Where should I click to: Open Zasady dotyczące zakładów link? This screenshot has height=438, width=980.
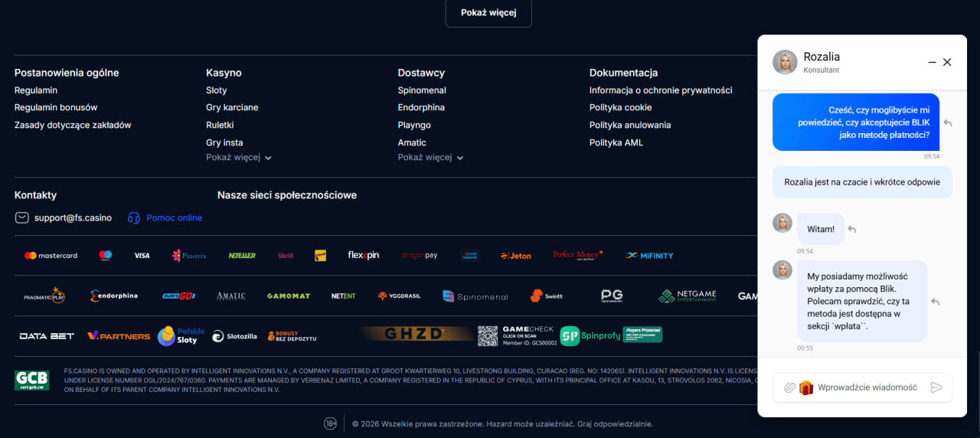pyautogui.click(x=73, y=125)
